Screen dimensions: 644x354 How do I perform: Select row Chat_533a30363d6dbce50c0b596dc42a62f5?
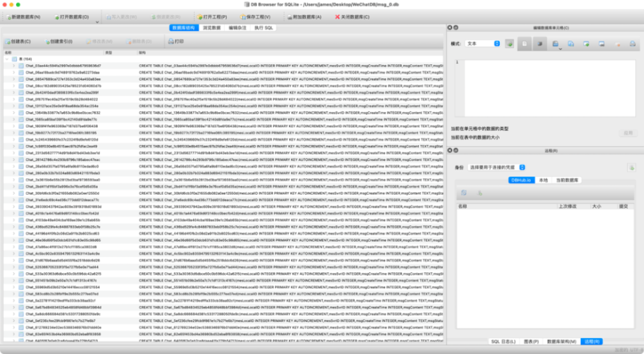[x=223, y=274]
